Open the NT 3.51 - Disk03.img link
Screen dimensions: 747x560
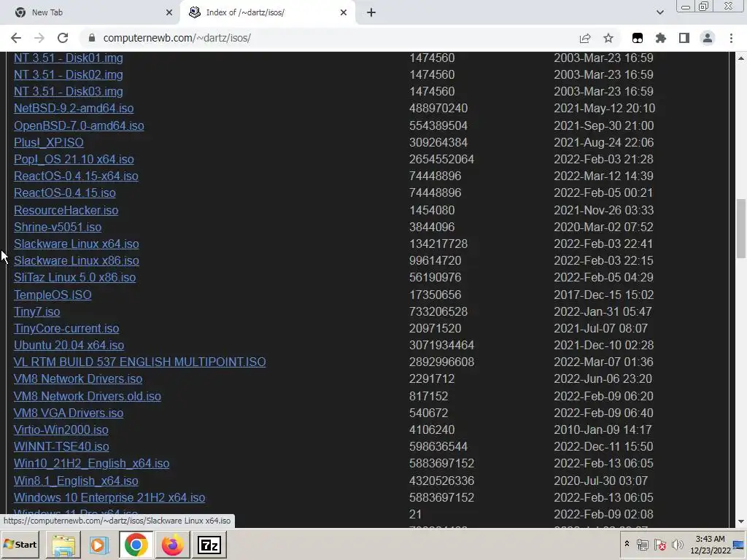(x=68, y=91)
